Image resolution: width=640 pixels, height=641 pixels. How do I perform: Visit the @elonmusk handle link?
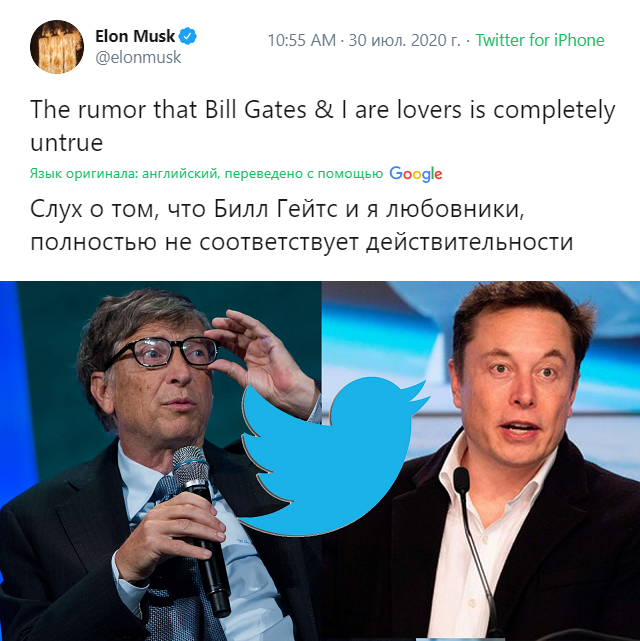click(138, 57)
